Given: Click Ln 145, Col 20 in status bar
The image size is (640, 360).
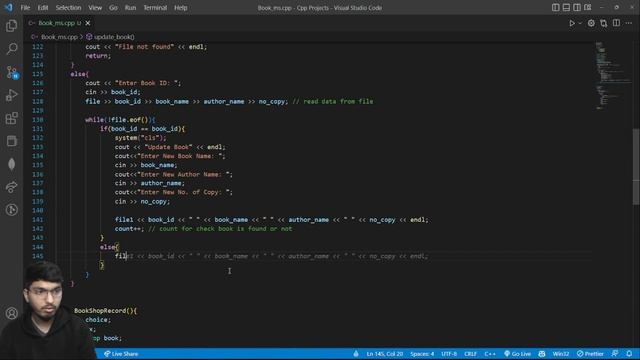Looking at the screenshot, I should click(384, 354).
